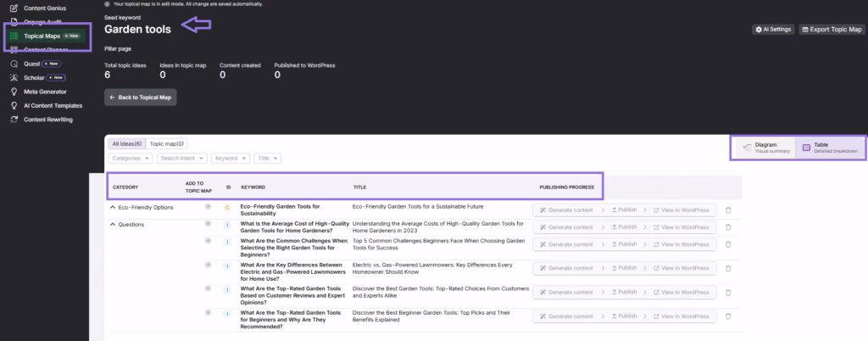This screenshot has height=341, width=868.
Task: Open the Search Intent filter dropdown
Action: pyautogui.click(x=182, y=158)
